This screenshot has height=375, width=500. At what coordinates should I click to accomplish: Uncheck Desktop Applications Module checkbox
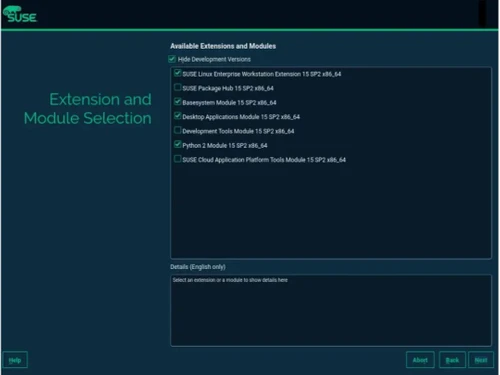(178, 116)
